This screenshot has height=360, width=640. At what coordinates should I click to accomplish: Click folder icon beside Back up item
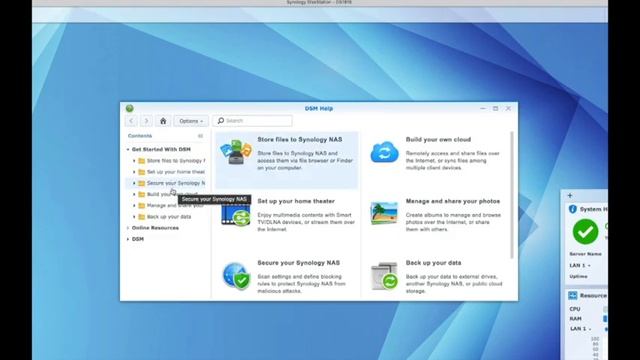(x=142, y=217)
